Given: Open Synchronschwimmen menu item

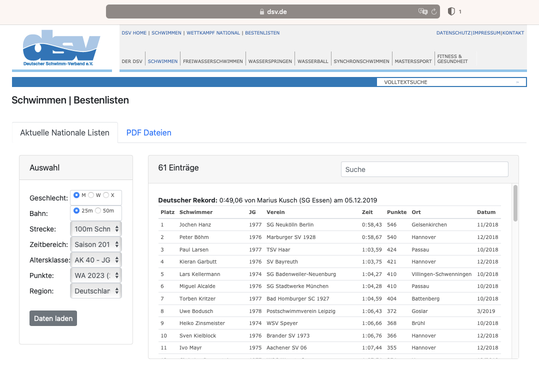Looking at the screenshot, I should 362,61.
